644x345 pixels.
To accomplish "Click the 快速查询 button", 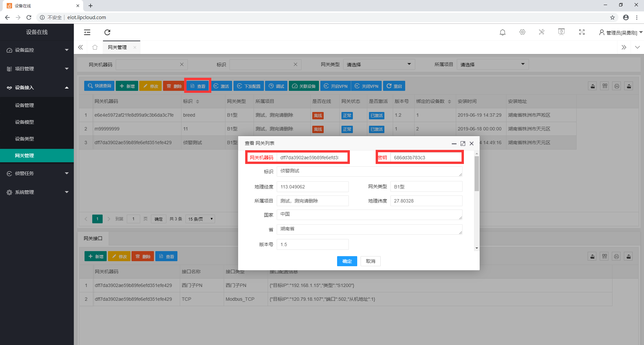I will tap(99, 86).
